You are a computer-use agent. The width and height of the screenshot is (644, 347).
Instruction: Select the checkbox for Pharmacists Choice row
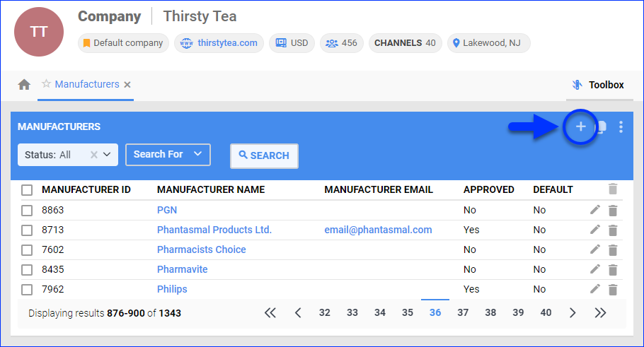[x=27, y=249]
